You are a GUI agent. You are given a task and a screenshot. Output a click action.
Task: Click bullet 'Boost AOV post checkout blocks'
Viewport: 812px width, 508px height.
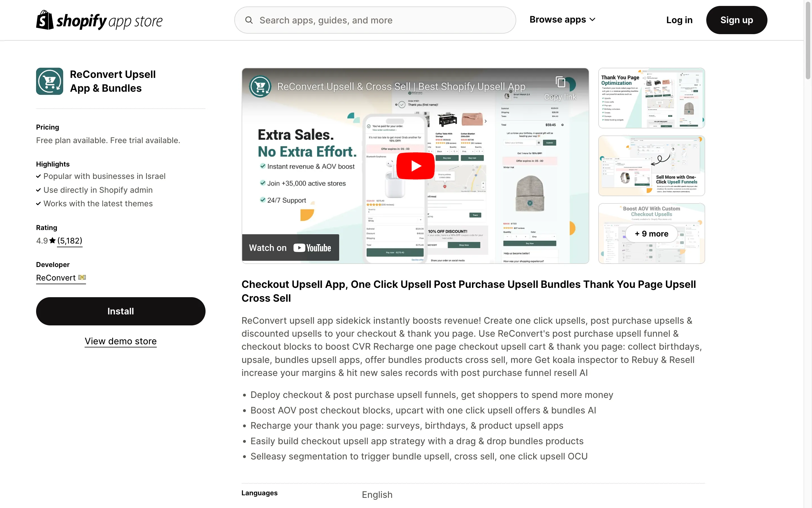click(423, 410)
